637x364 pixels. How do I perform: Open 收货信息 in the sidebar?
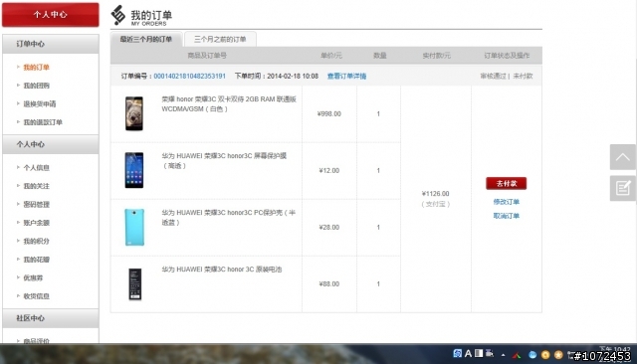pyautogui.click(x=36, y=296)
